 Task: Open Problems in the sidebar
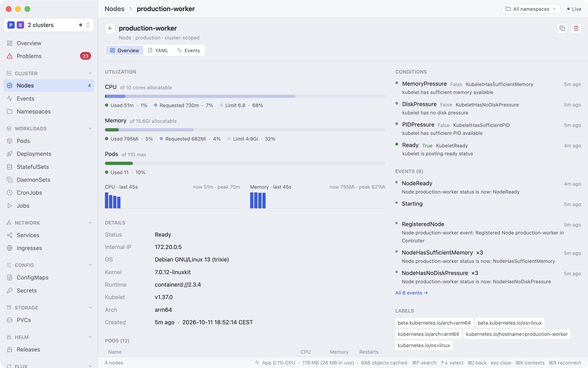click(x=49, y=56)
